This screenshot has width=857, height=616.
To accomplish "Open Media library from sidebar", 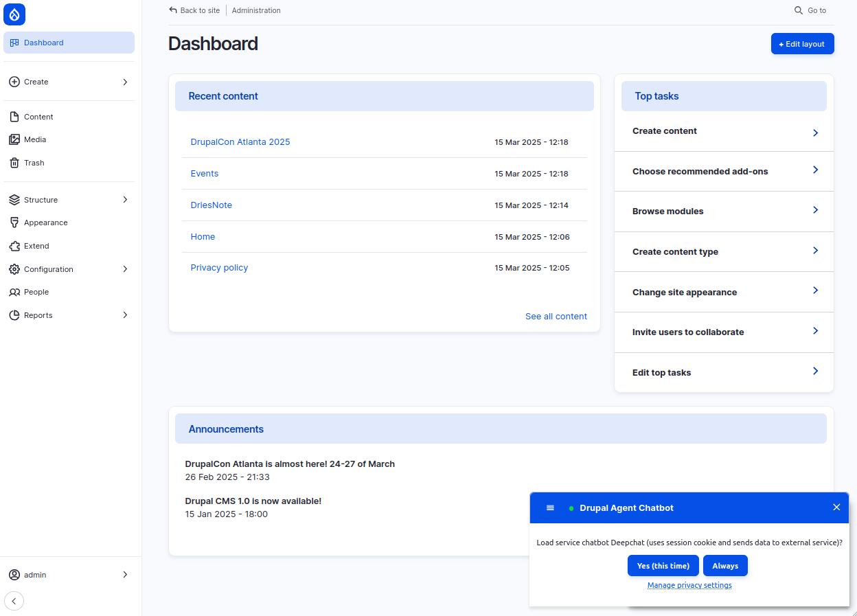I will [x=69, y=139].
